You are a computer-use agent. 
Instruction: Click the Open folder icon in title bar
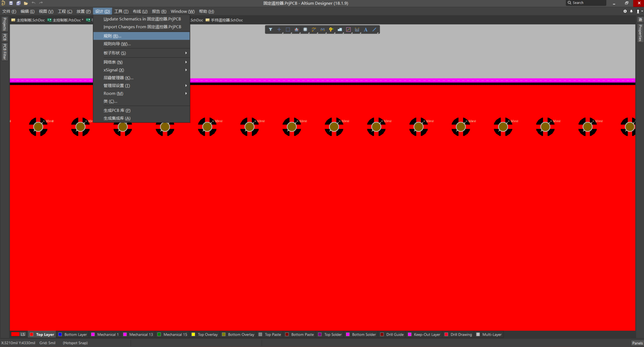tap(26, 3)
